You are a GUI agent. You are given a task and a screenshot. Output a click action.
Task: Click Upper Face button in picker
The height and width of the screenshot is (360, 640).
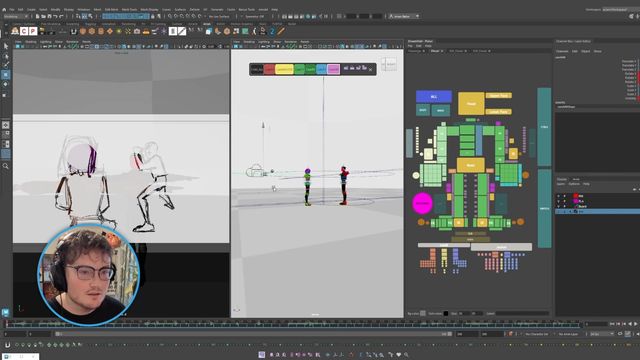498,96
